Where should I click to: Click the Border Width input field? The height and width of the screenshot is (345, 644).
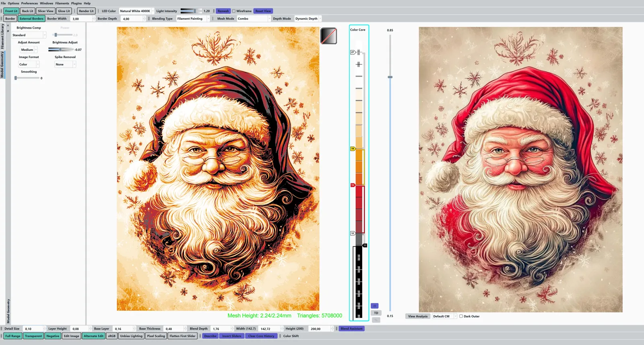[83, 19]
